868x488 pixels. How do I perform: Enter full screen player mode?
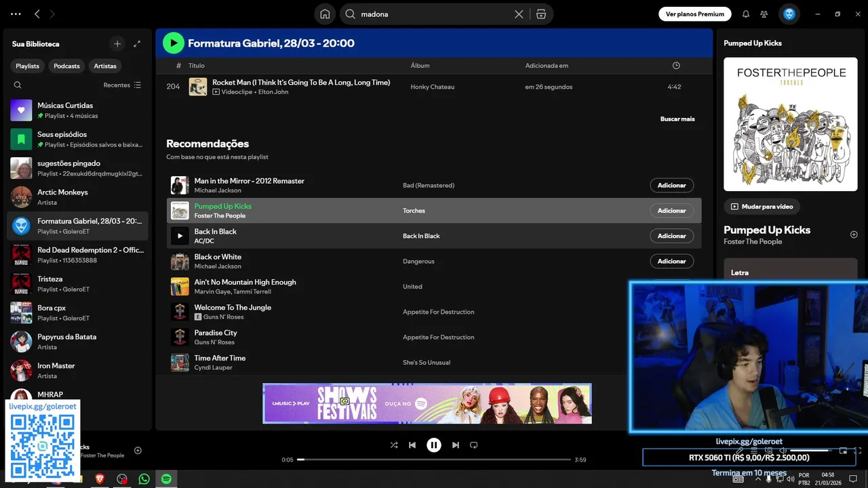click(x=858, y=451)
